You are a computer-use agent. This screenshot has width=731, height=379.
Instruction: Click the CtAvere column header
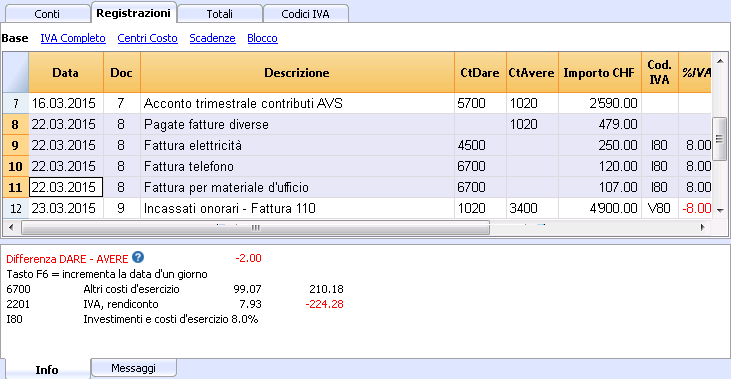coord(531,72)
